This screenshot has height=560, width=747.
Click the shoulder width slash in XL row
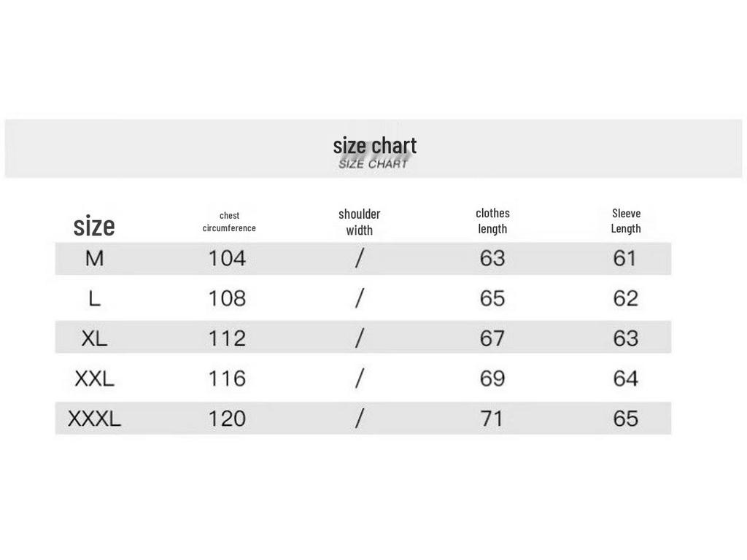click(x=360, y=338)
